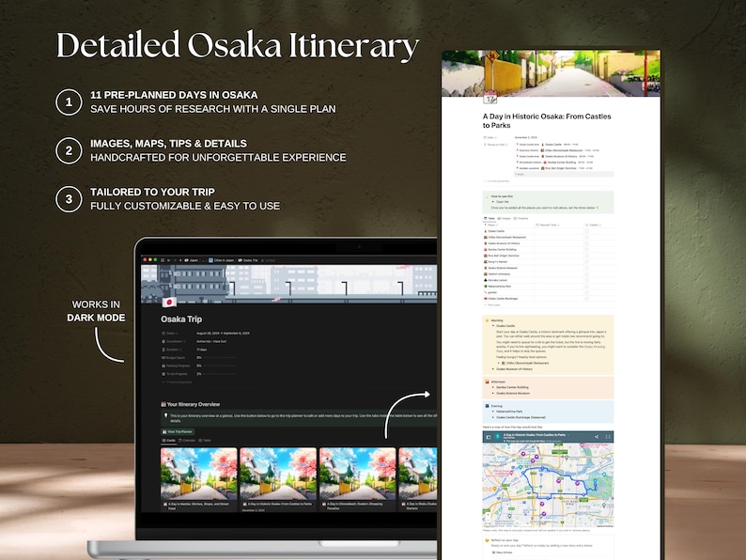Image resolution: width=746 pixels, height=560 pixels.
Task: Check Visited for Osaka Castle row
Action: pyautogui.click(x=586, y=231)
